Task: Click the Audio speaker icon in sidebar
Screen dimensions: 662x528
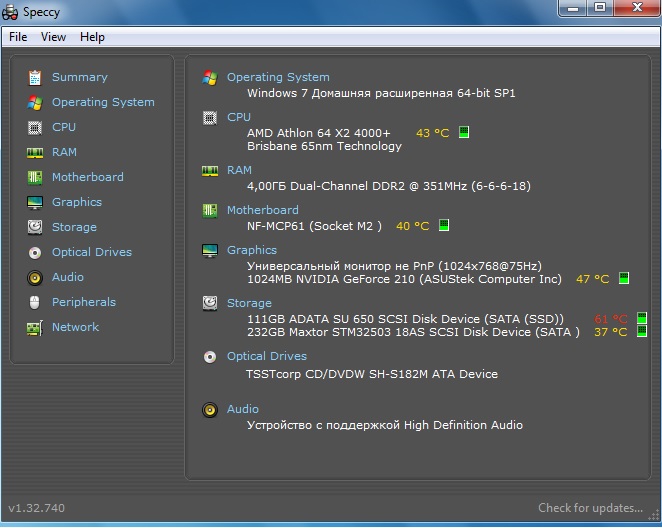Action: pyautogui.click(x=35, y=278)
